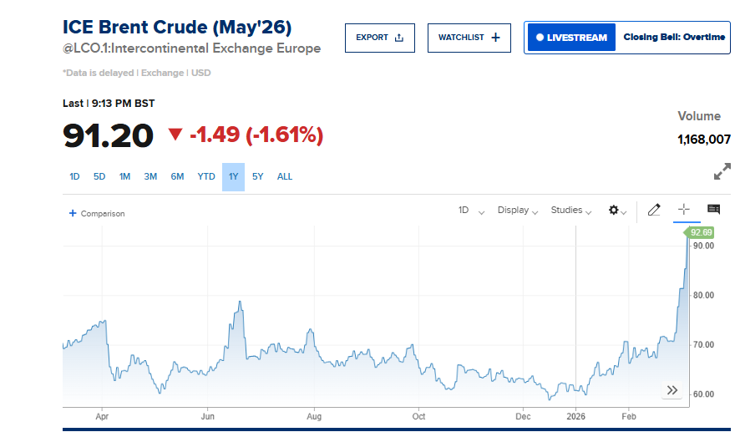
Task: Expand the Studies dropdown
Action: (572, 210)
